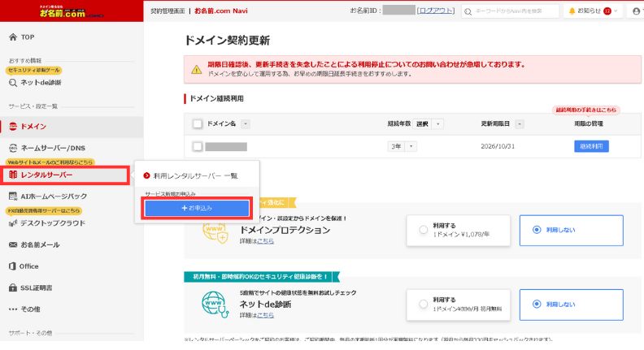
Task: Open SSL証明書 lock icon item
Action: tap(13, 287)
